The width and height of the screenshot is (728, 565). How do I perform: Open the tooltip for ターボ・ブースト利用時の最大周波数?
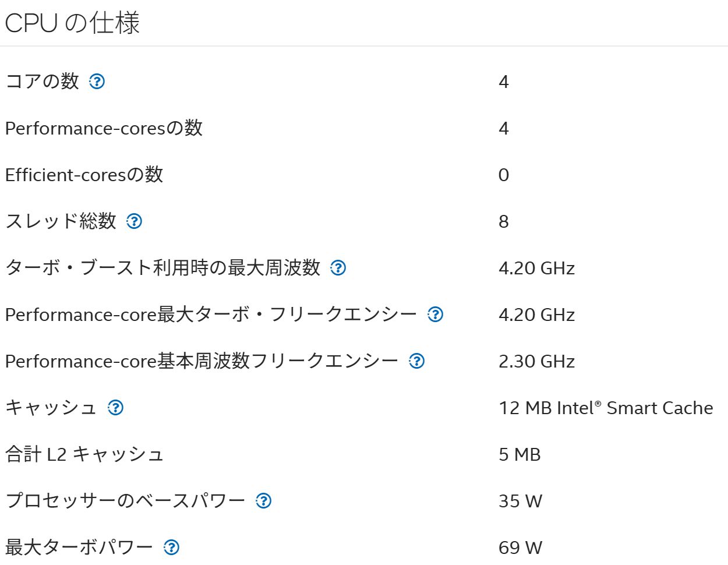point(337,268)
